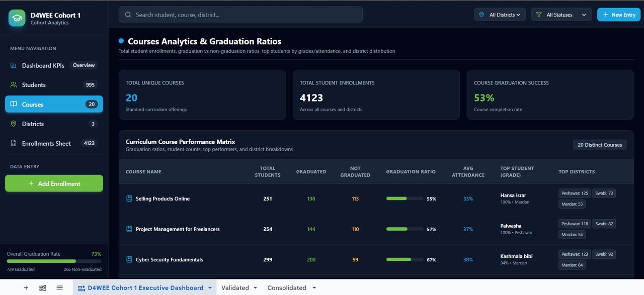The height and width of the screenshot is (295, 644).
Task: Click top student name Kashmala bibi
Action: tap(516, 256)
